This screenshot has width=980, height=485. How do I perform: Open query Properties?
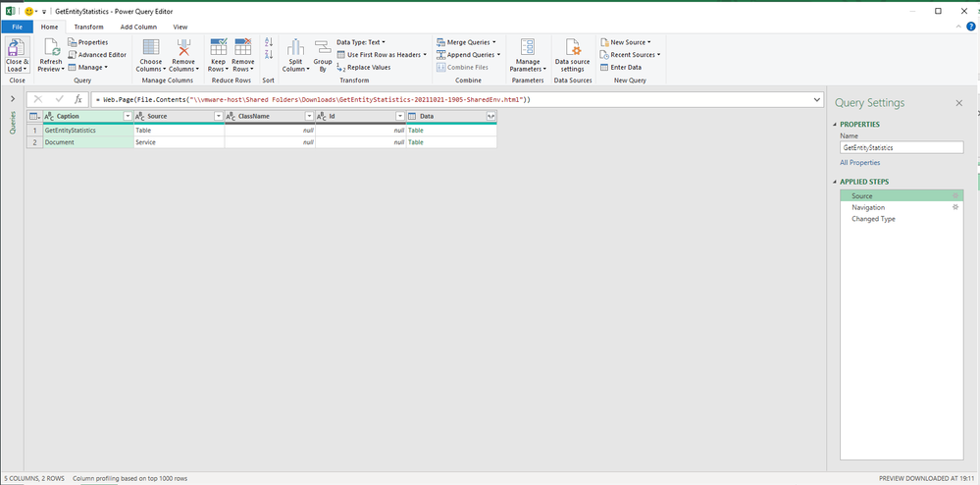pyautogui.click(x=88, y=42)
